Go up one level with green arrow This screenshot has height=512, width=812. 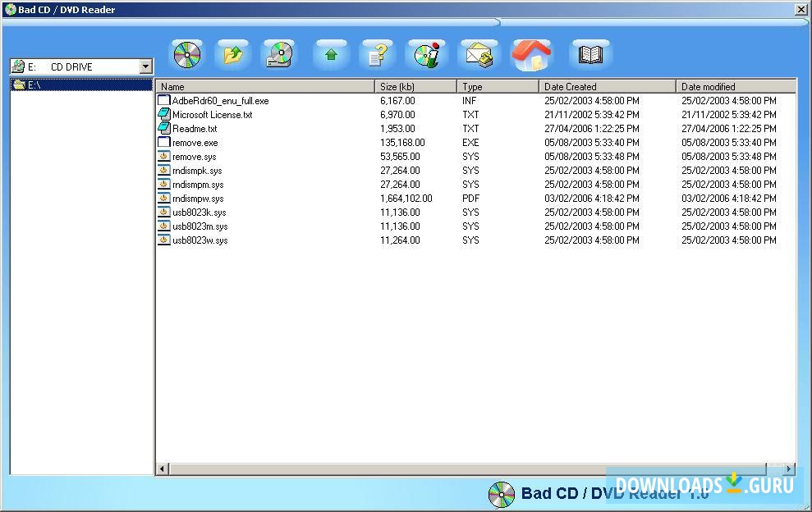click(331, 55)
